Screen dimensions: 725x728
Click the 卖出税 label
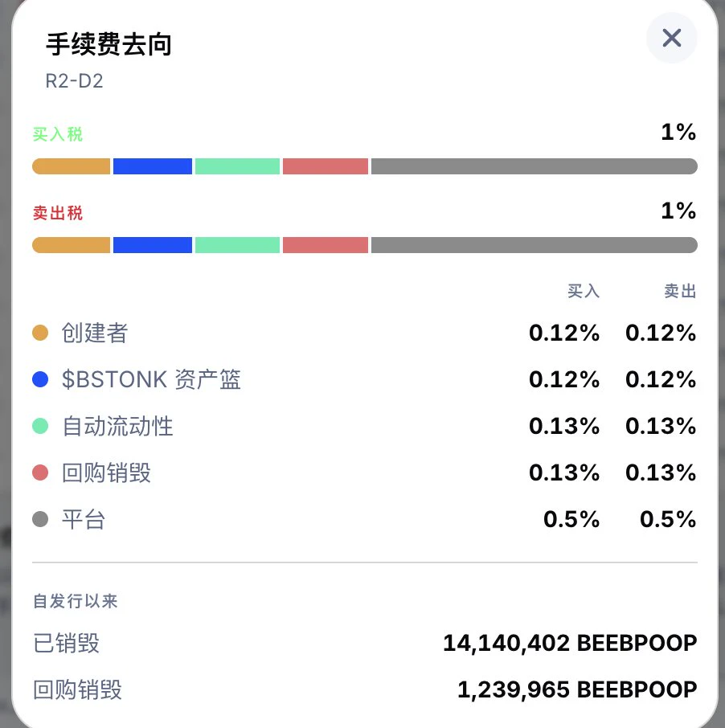58,213
